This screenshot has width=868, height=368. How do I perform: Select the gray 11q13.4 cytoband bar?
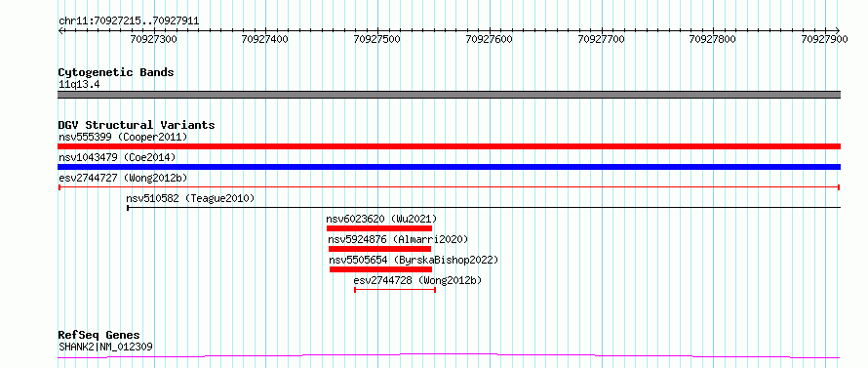tap(449, 95)
